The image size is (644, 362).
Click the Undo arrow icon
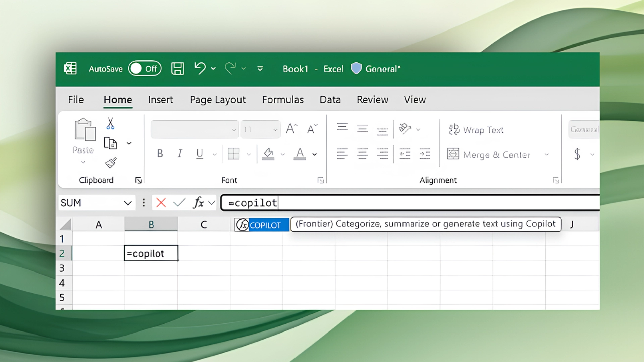click(x=200, y=68)
